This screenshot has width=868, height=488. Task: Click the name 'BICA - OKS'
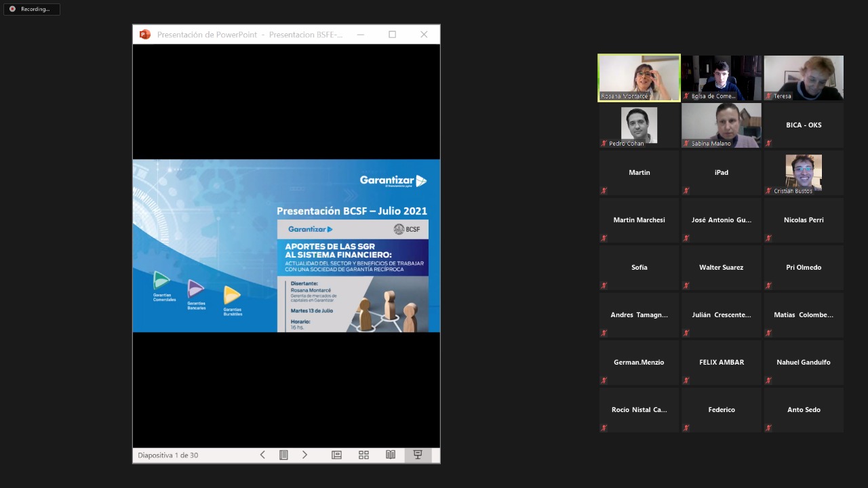804,125
